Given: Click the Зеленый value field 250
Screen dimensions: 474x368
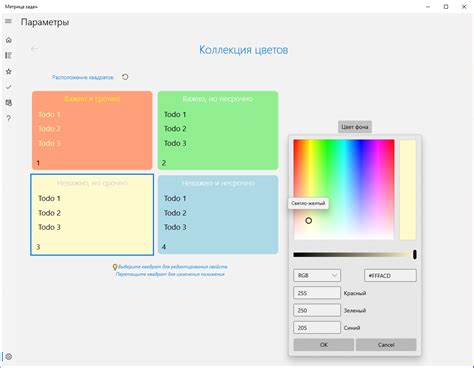Looking at the screenshot, I should click(317, 310).
